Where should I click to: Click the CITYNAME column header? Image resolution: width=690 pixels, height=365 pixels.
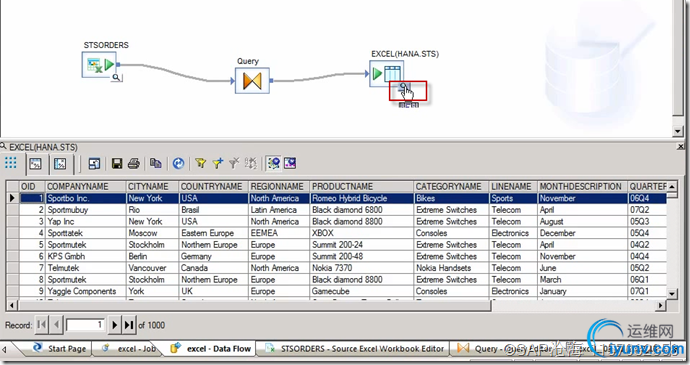point(152,187)
